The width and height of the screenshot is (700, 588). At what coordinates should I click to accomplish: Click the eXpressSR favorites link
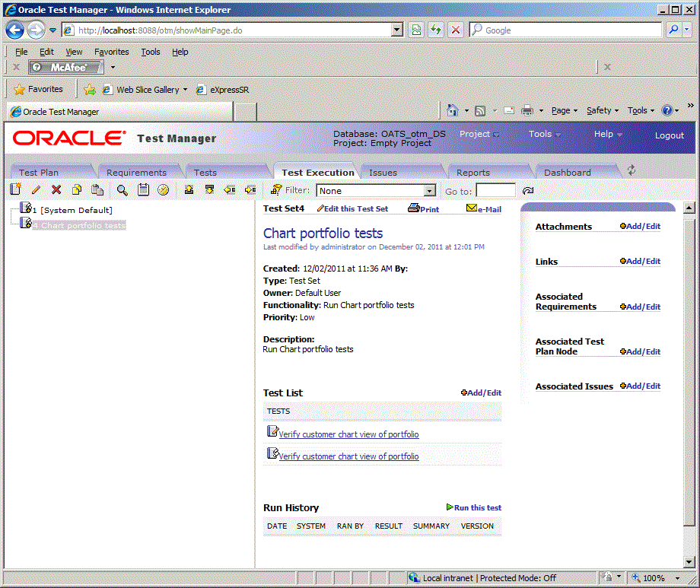point(223,90)
